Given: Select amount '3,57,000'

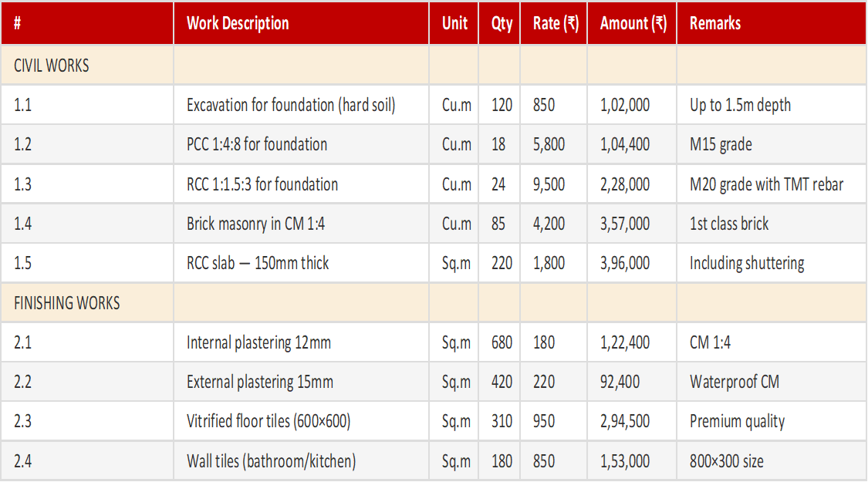Looking at the screenshot, I should [624, 224].
